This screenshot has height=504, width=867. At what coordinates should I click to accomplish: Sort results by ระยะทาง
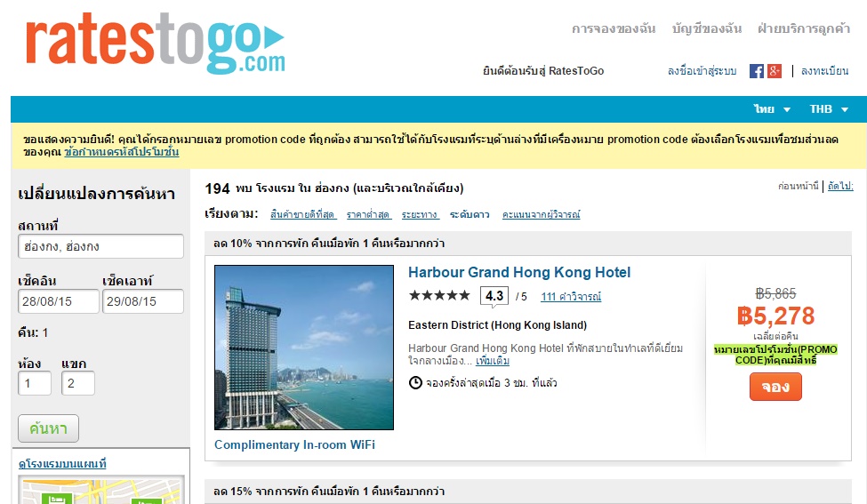coord(421,214)
